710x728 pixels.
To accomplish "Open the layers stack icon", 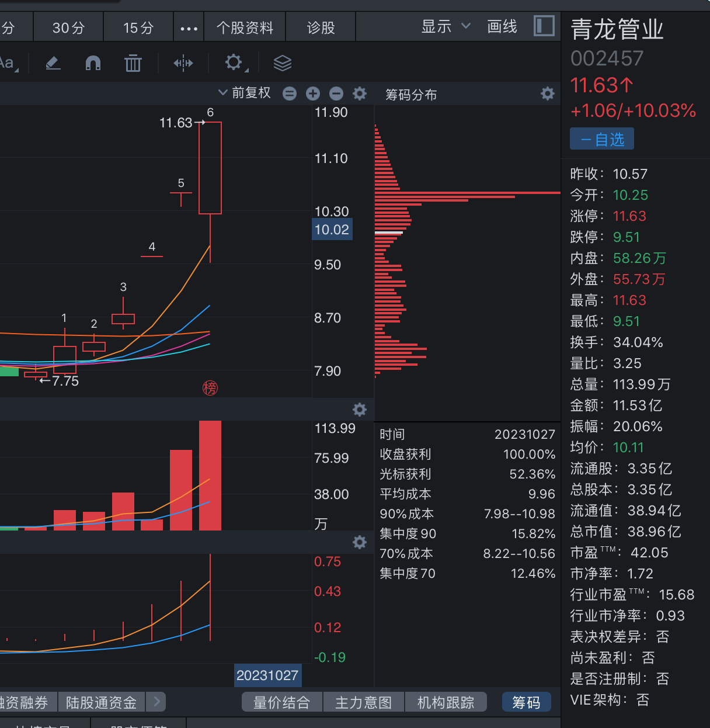I will [283, 63].
